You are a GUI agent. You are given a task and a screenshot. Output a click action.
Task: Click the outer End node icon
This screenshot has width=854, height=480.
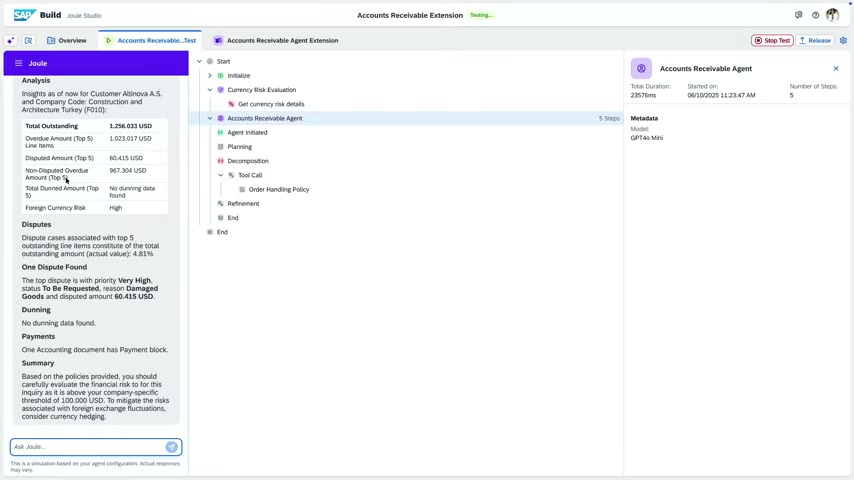pos(210,232)
